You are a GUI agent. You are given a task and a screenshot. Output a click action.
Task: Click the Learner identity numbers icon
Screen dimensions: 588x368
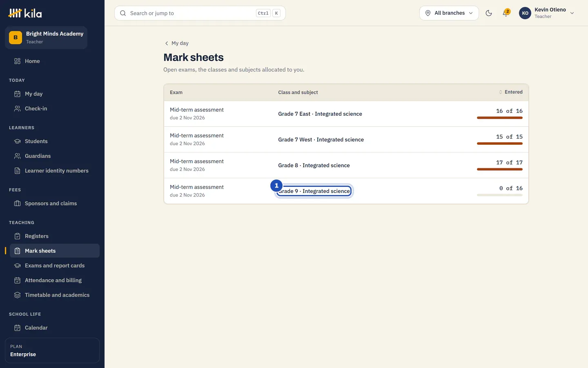click(x=17, y=171)
